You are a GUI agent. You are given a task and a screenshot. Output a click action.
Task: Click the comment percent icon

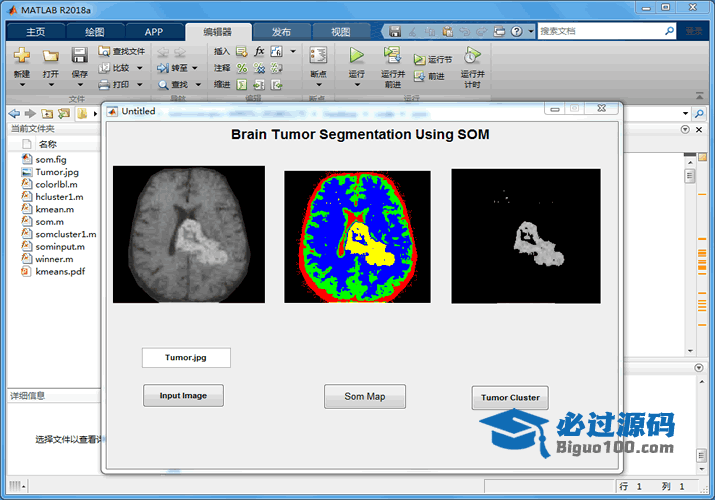(x=242, y=68)
